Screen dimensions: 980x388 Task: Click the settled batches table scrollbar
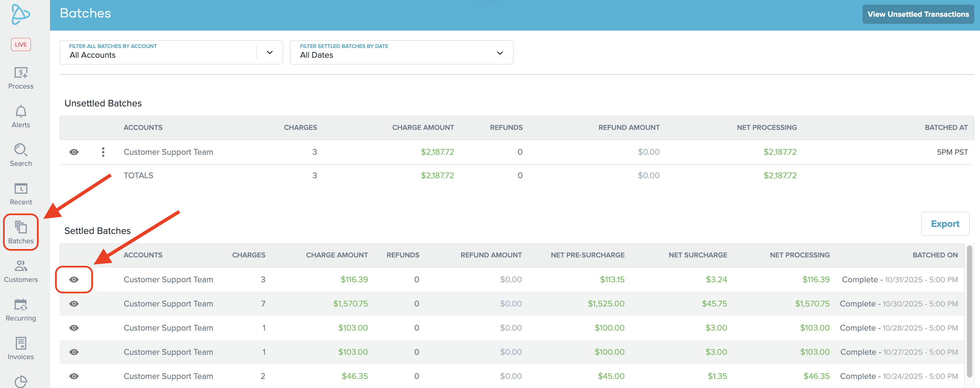click(969, 311)
